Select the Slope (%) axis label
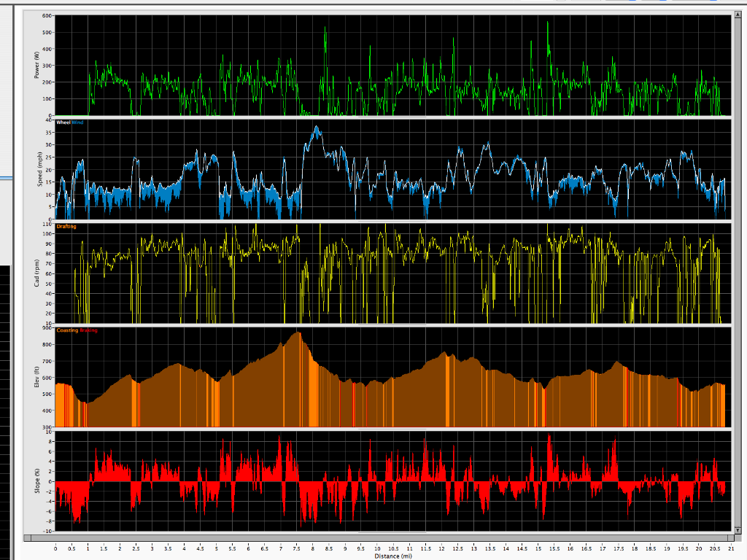Screen dimensions: 747x560 (x=37, y=482)
